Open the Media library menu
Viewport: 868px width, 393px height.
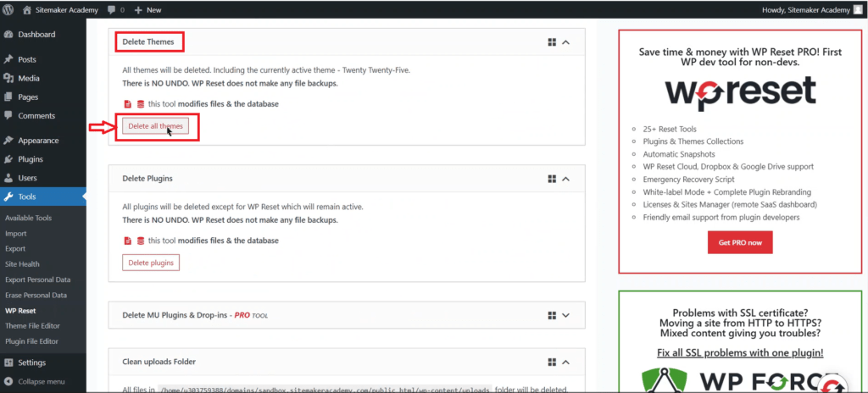click(29, 78)
